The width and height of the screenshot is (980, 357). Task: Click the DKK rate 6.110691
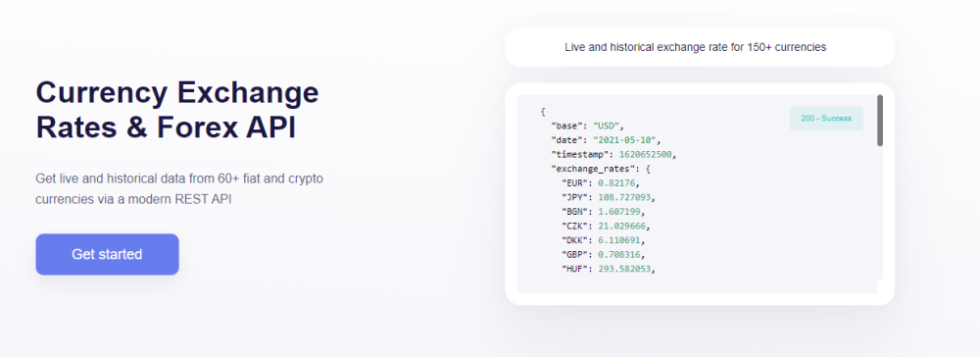click(619, 240)
